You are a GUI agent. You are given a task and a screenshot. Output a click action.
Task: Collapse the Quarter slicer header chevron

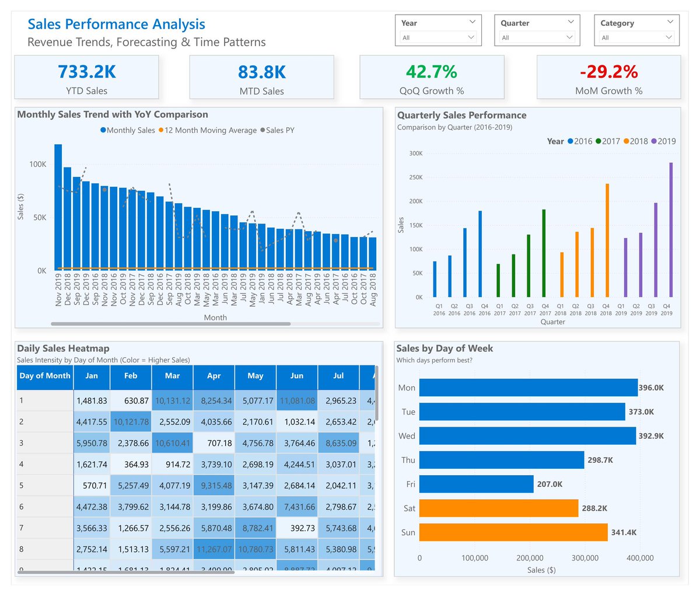click(x=571, y=22)
